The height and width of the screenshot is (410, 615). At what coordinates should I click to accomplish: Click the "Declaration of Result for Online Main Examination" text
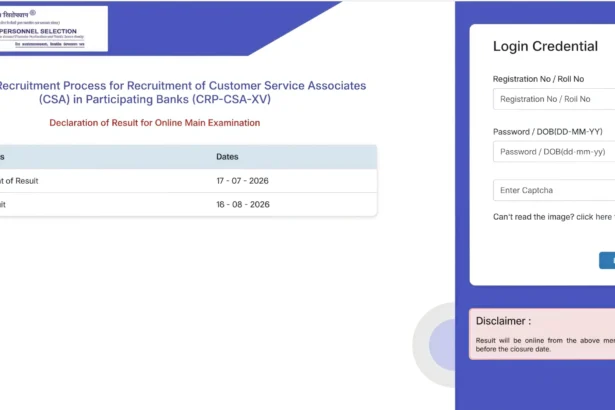pyautogui.click(x=155, y=123)
